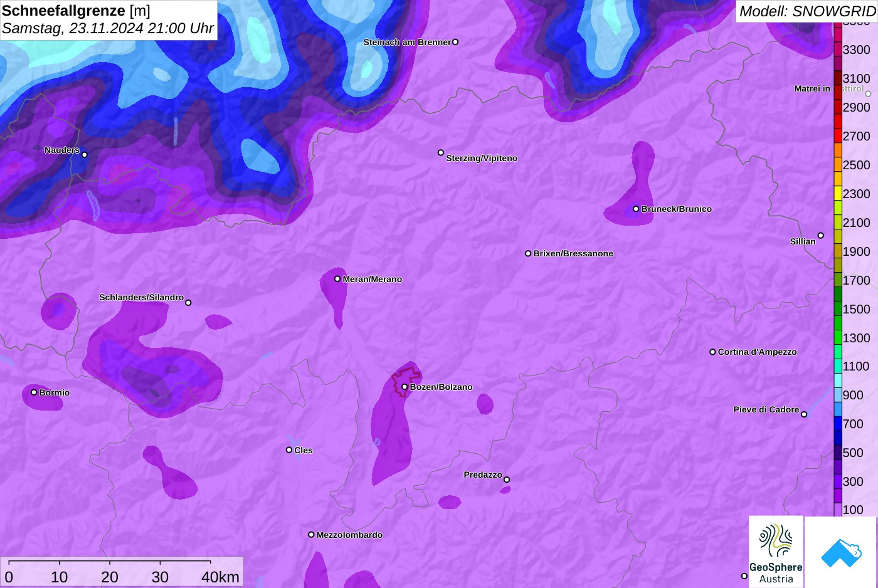Click the Schneefallgrenze [m] title
The width and height of the screenshot is (878, 588).
[x=76, y=11]
